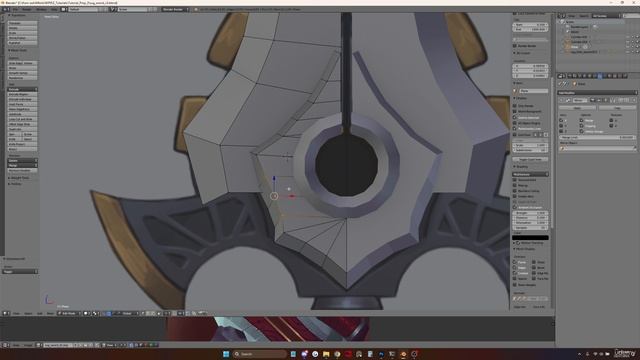The height and width of the screenshot is (360, 640).
Task: Open the Texture properties tab
Action: coord(615,76)
